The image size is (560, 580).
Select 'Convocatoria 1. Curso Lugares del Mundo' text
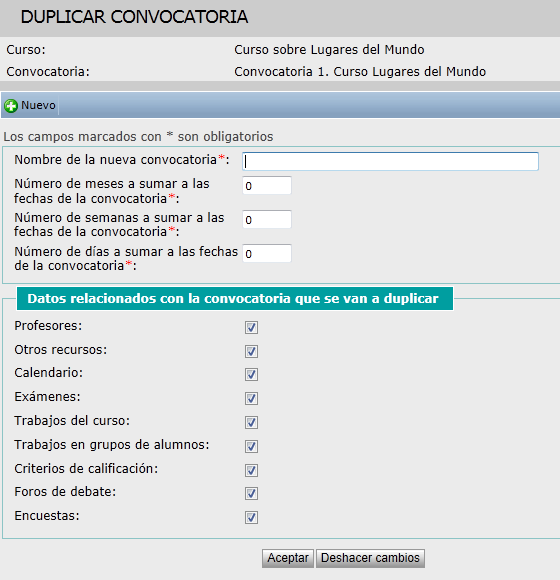pos(360,71)
